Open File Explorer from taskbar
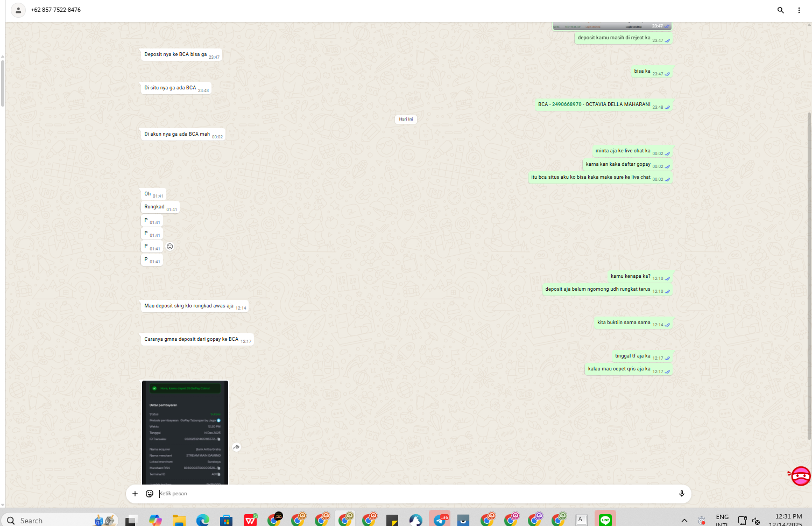Screen dimensions: 812x526 (179, 520)
